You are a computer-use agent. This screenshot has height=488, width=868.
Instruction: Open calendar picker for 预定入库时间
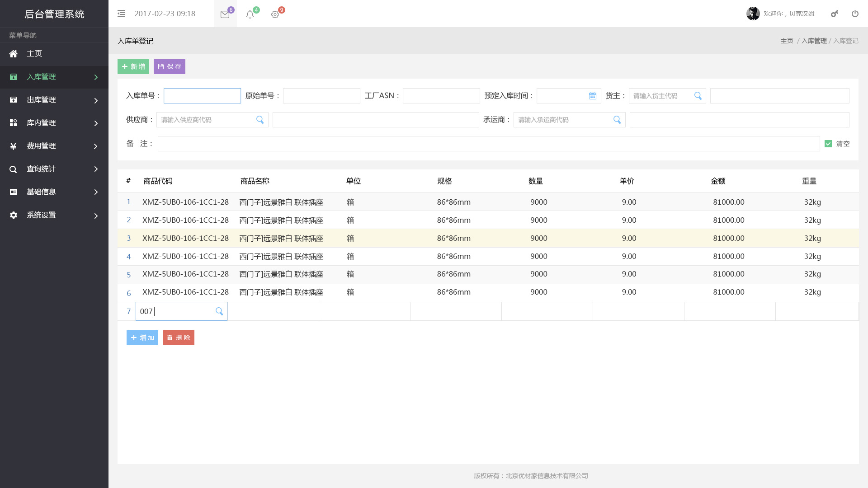pos(592,96)
